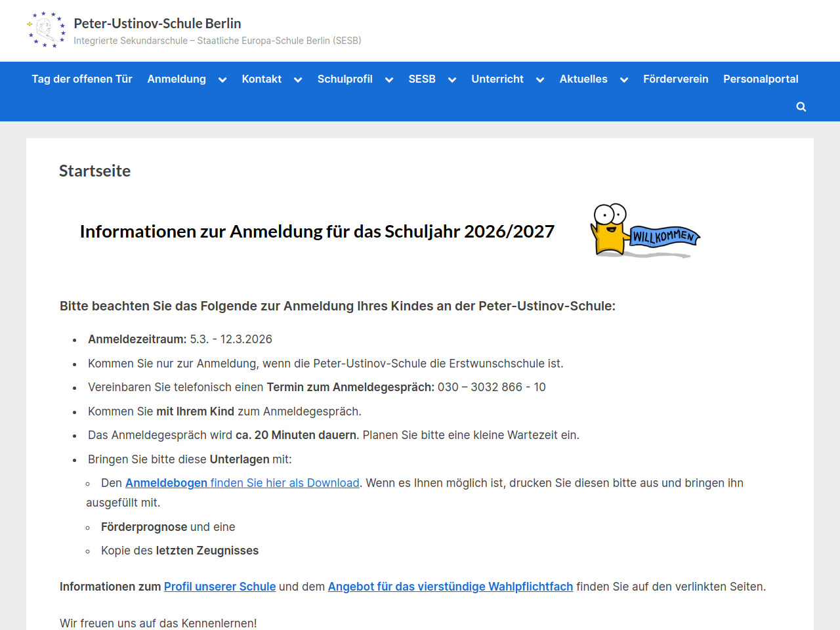Expand the Schulprofil submenu arrow

(389, 80)
